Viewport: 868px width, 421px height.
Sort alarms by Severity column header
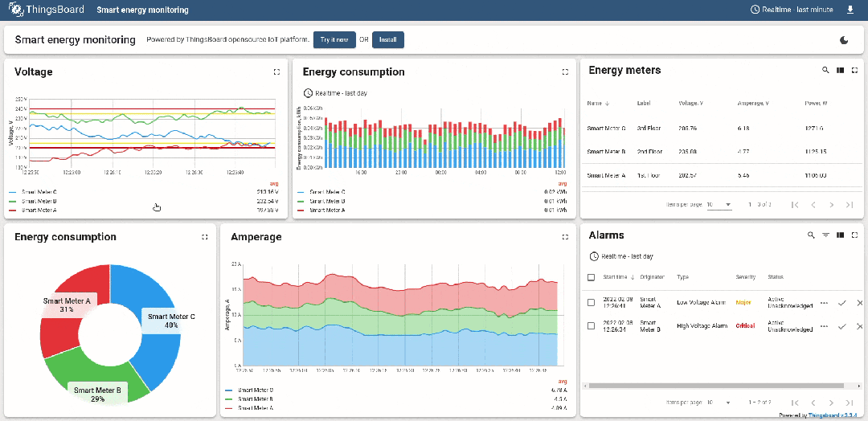[x=746, y=277]
